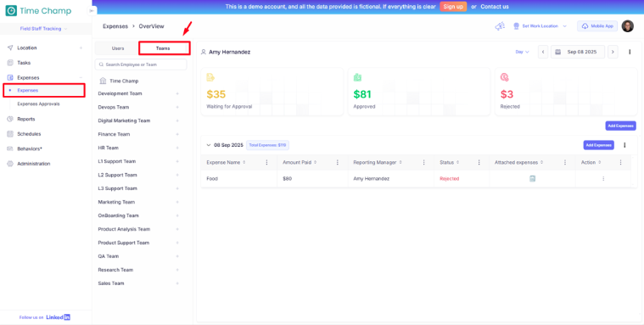Viewport: 644px width, 325px height.
Task: Open kebab menu of 08 Sep 2025 group
Action: click(x=624, y=145)
